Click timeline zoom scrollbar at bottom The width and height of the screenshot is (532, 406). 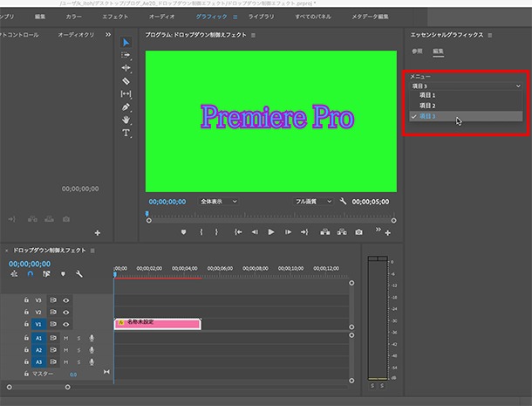tap(38, 387)
